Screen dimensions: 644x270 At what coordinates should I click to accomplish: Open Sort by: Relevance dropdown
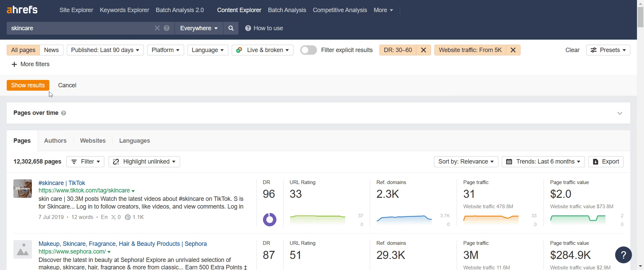[x=466, y=162]
